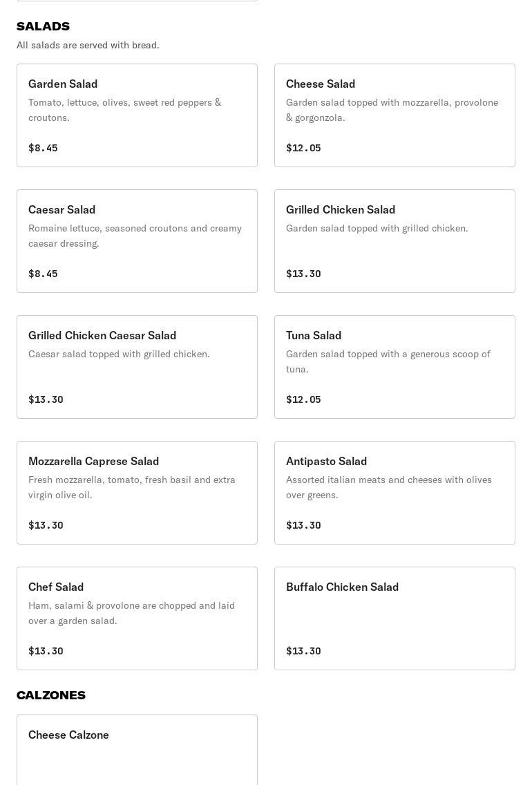Viewport: 532px width, 785px height.
Task: Click 'All salads are served with bread' note
Action: point(88,45)
